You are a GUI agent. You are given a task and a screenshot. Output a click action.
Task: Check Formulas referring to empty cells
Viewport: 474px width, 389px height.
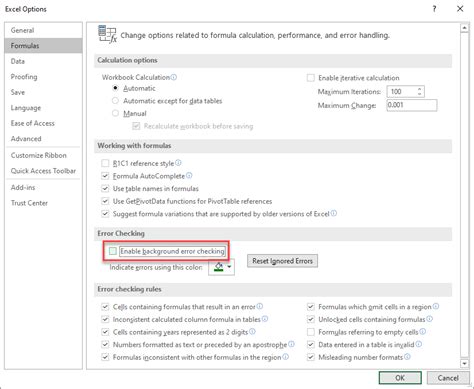click(311, 332)
